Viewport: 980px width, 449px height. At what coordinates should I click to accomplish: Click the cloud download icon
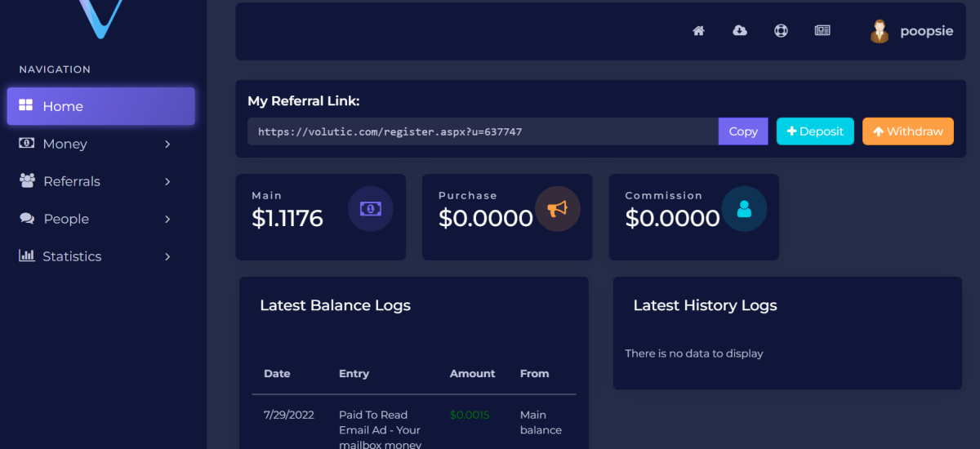pyautogui.click(x=740, y=31)
